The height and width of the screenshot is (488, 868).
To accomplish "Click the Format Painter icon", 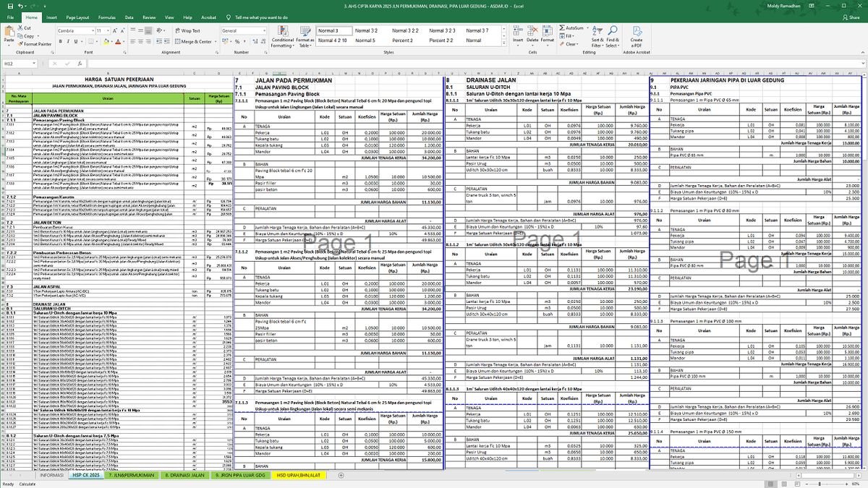I will [x=35, y=44].
